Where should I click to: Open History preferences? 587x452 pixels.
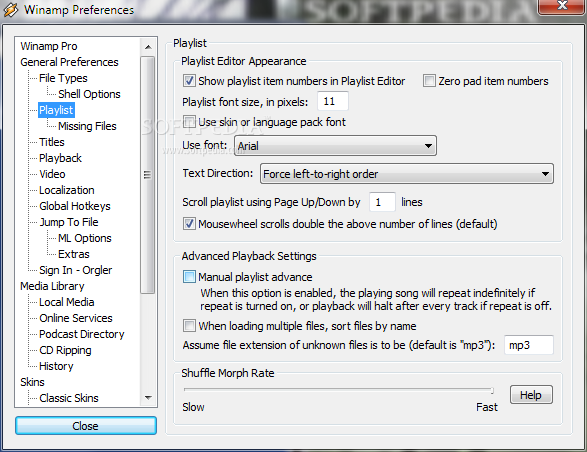click(x=56, y=366)
